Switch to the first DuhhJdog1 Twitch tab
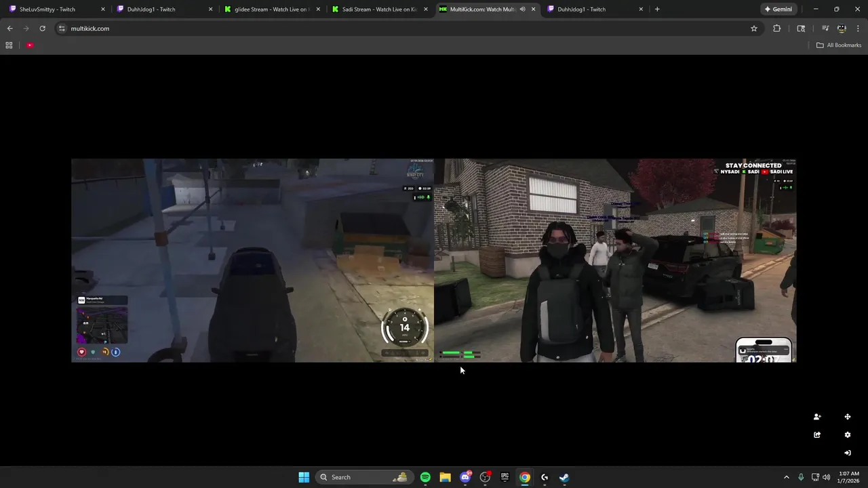Image resolution: width=868 pixels, height=488 pixels. coord(163,9)
